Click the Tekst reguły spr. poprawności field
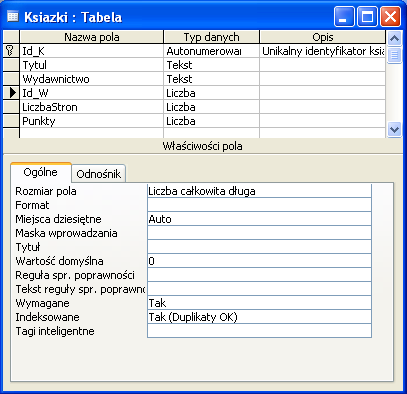Screen dimensions: 407x394 tap(259, 289)
